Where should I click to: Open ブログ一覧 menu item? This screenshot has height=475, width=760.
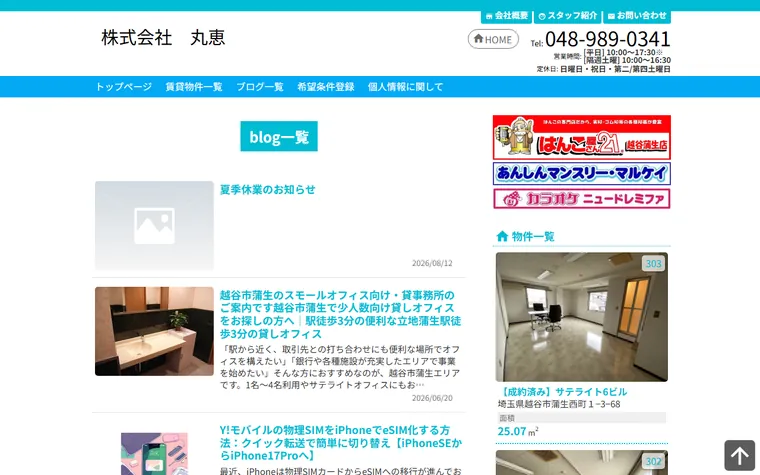260,87
